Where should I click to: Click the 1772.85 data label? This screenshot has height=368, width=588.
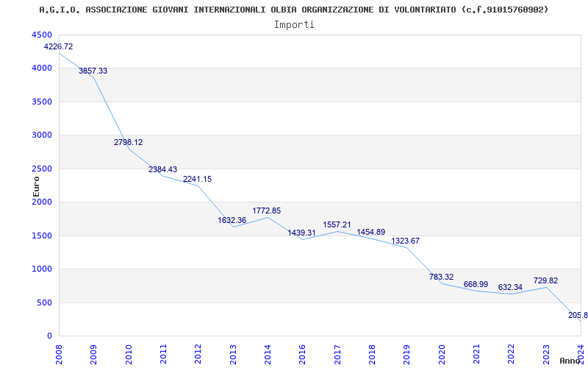(x=267, y=210)
